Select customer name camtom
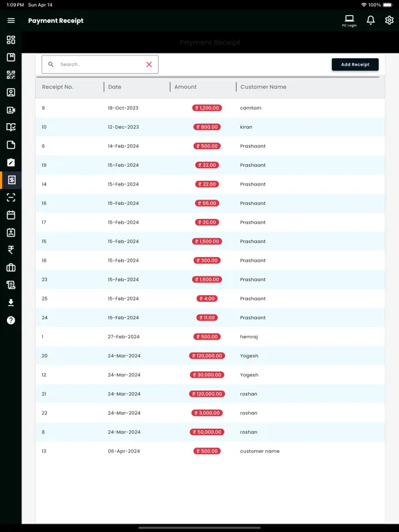This screenshot has height=532, width=399. (x=250, y=108)
